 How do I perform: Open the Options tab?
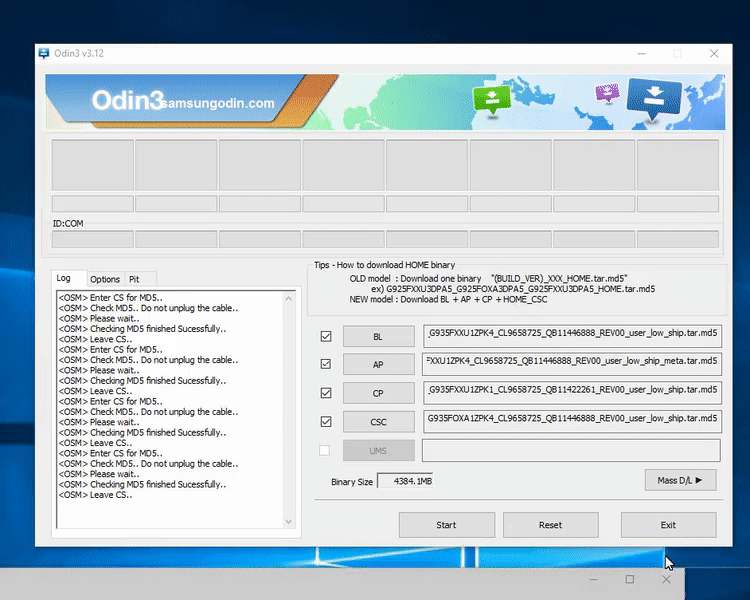[x=105, y=279]
